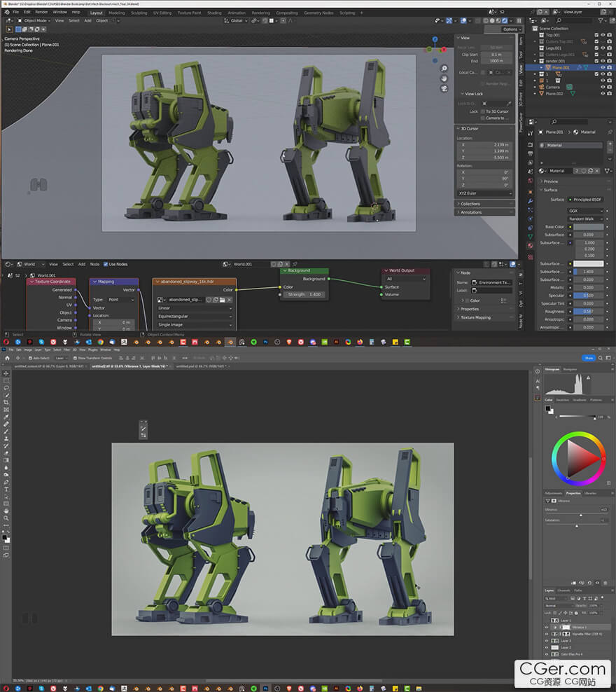Click the Background Strength value field
This screenshot has width=616, height=692.
pyautogui.click(x=304, y=294)
